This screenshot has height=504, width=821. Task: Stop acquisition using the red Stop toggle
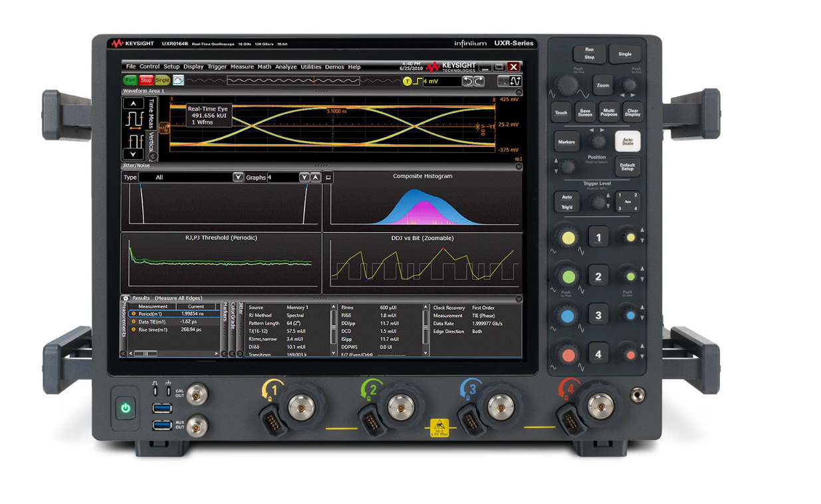tap(146, 80)
